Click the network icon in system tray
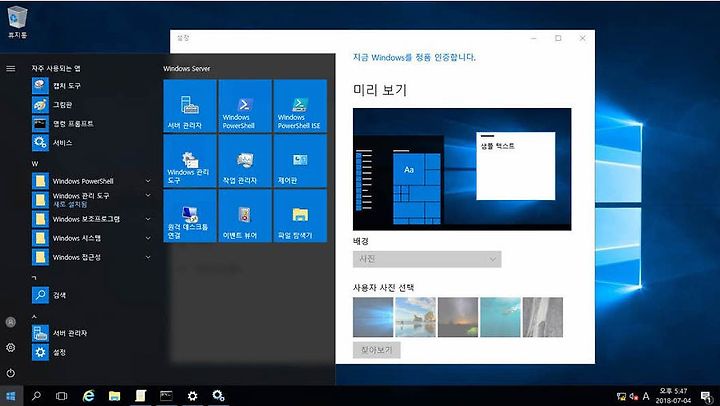Screen dimensions: 720x406 tap(621, 396)
